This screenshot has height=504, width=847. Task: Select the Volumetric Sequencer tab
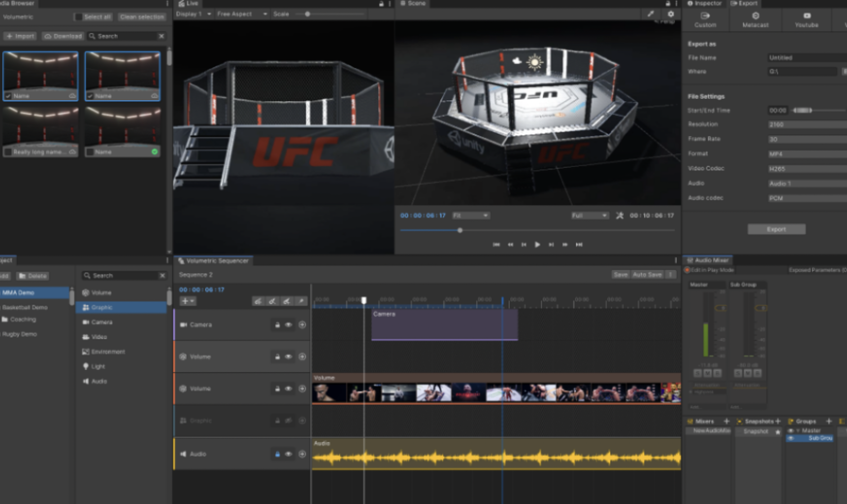(213, 261)
